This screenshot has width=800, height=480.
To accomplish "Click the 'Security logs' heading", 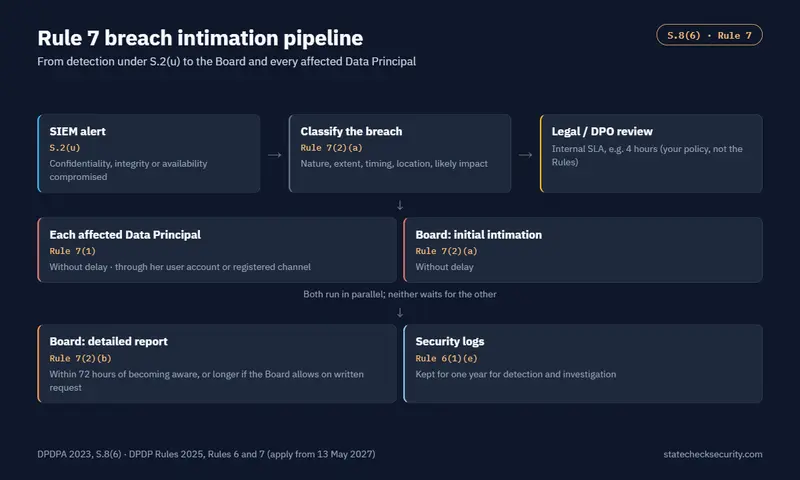I will tap(449, 342).
